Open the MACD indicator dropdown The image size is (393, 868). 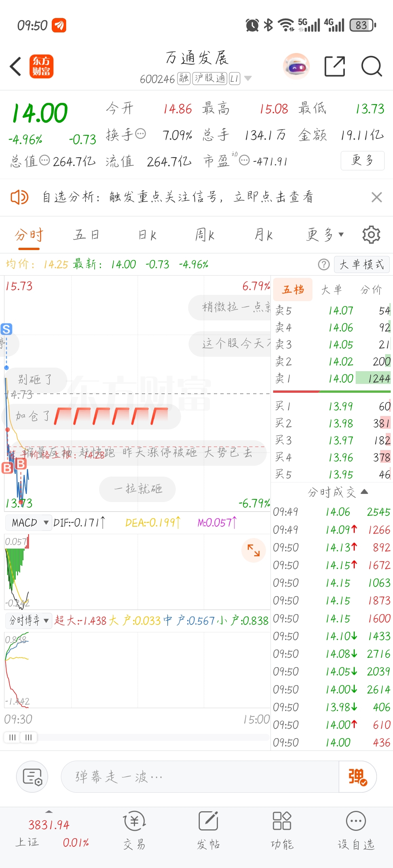click(28, 523)
